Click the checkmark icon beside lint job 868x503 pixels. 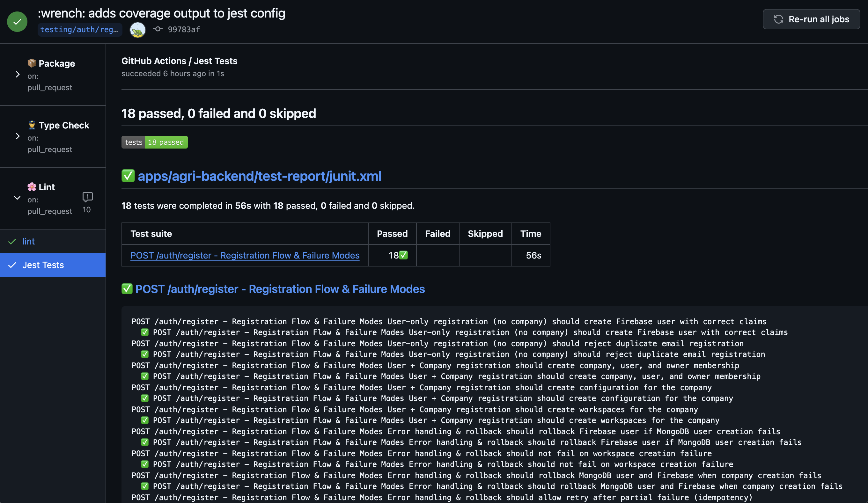(x=12, y=241)
